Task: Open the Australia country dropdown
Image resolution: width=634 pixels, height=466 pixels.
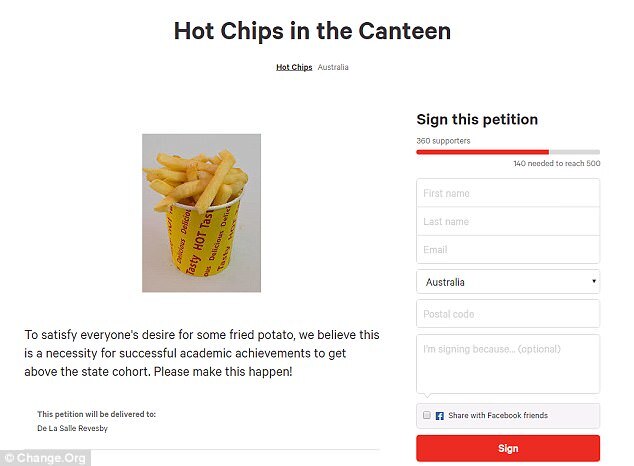Action: coord(507,282)
